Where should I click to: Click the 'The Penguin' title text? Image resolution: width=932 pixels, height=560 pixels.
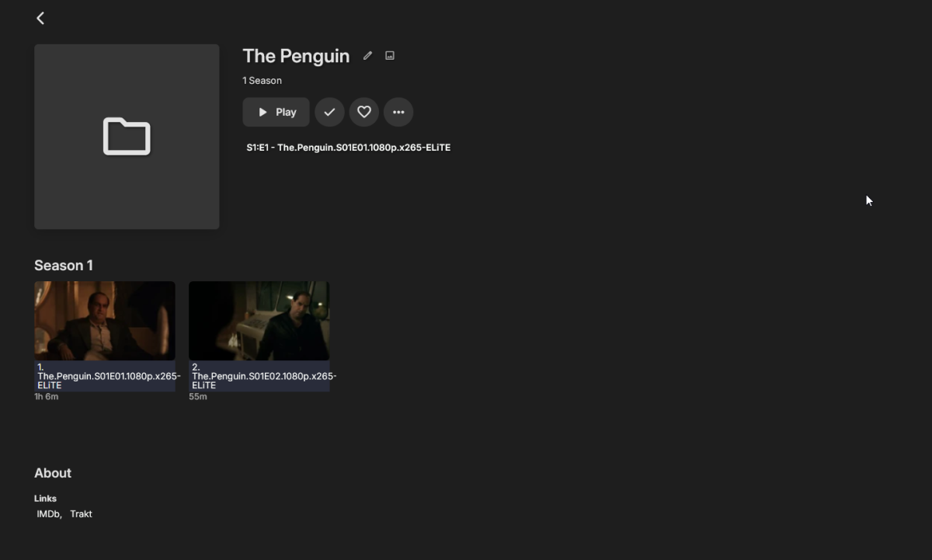point(296,56)
